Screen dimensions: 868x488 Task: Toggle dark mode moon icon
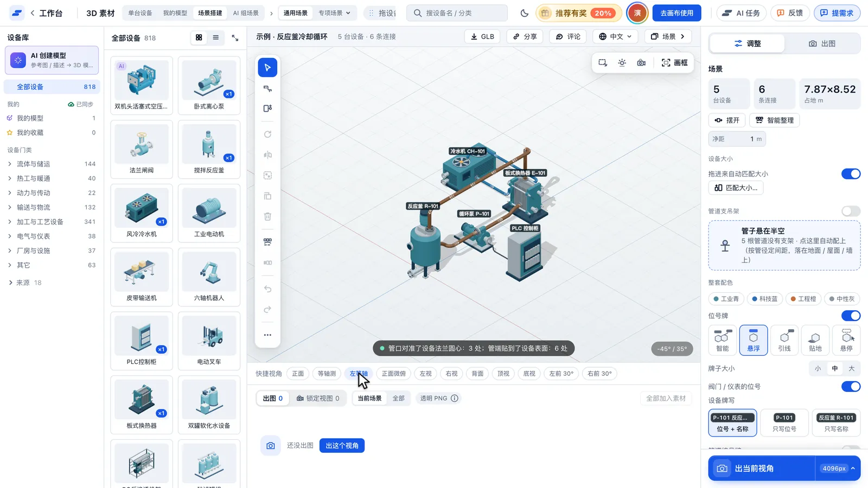point(524,13)
